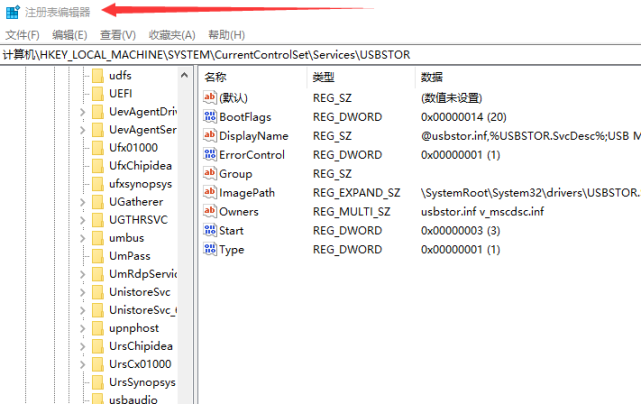Select the ErrorControl value icon
The height and width of the screenshot is (404, 641).
[210, 155]
